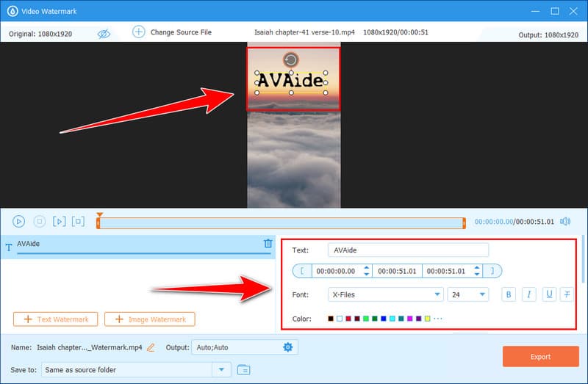
Task: Decrease the start time with down arrow
Action: (x=366, y=274)
